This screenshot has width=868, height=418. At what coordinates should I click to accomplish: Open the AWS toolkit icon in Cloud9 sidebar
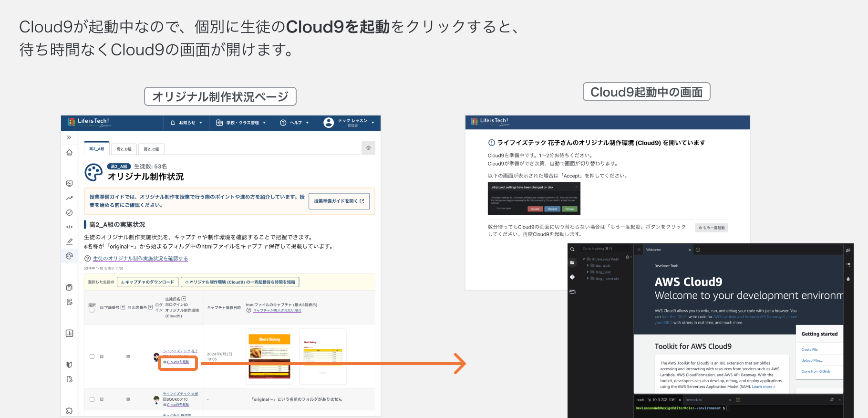(572, 291)
